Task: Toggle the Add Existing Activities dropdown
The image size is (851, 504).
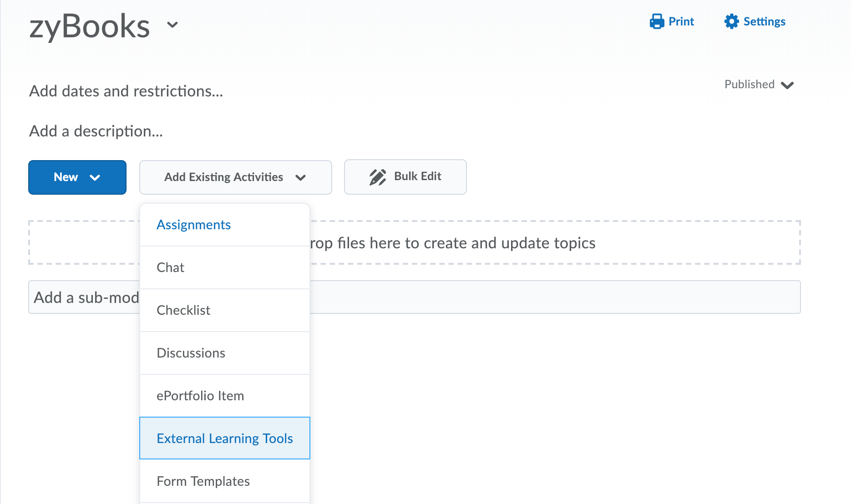Action: pyautogui.click(x=235, y=177)
